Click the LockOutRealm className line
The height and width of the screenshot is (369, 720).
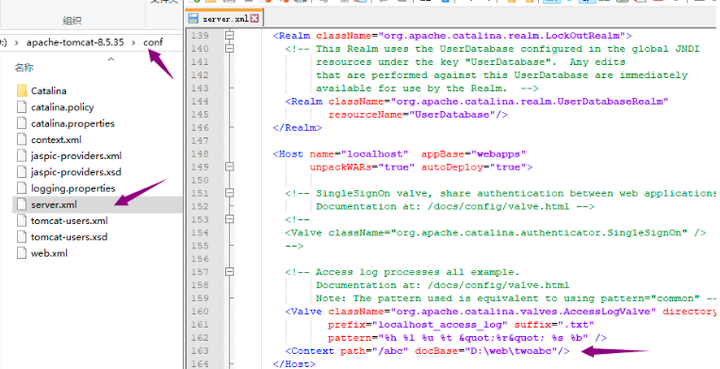coord(452,35)
